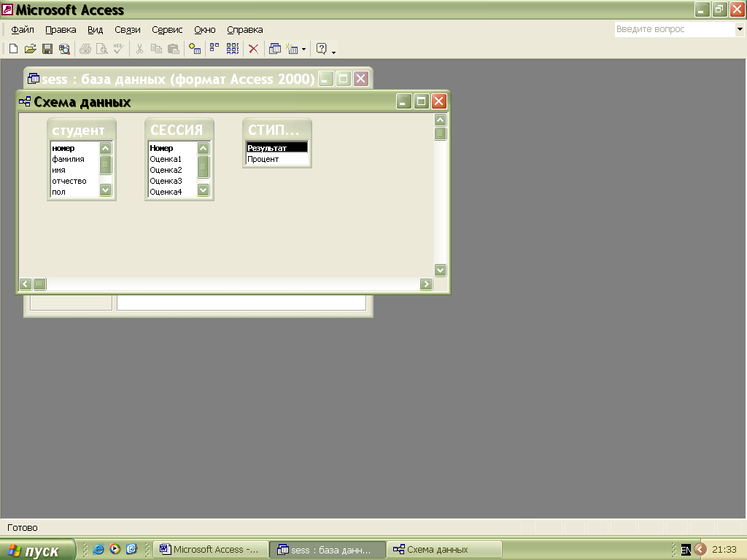Screen dimensions: 747x560
Task: Open toolbar options arrow
Action: 333,51
